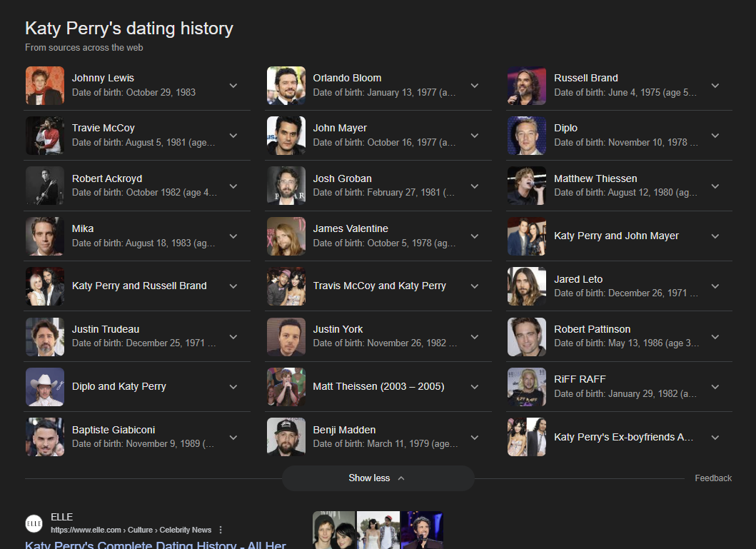Image resolution: width=756 pixels, height=549 pixels.
Task: Expand Matt Theissen (2003 – 2005) chevron
Action: point(475,387)
